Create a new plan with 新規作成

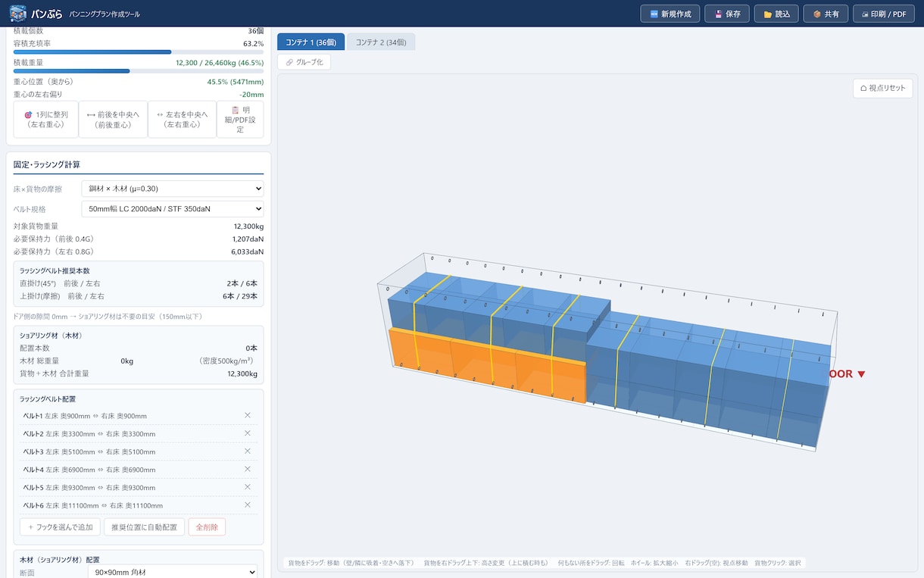click(x=670, y=14)
